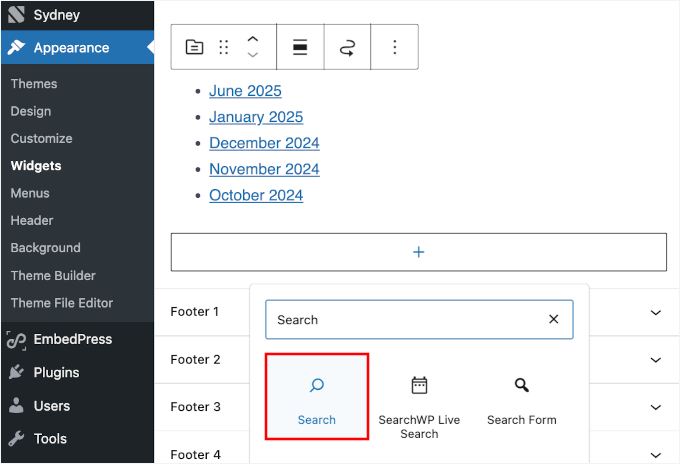Screen dimensions: 680x464
Task: Expand the Footer 1 widget area
Action: pyautogui.click(x=656, y=312)
